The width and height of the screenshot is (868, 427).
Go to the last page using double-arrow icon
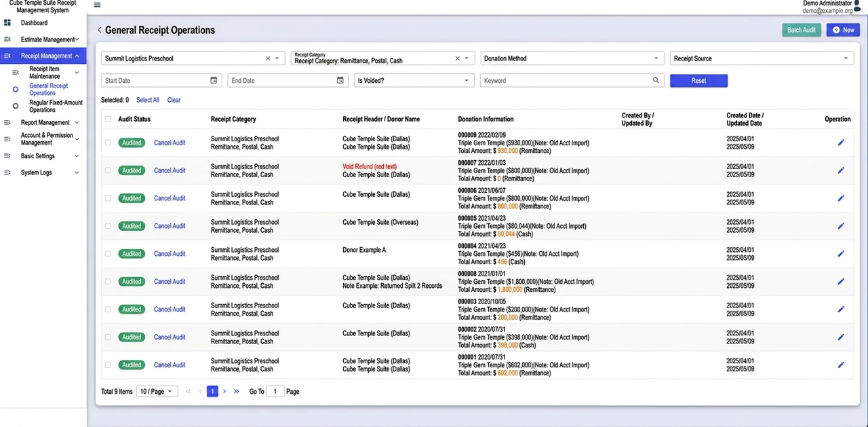(236, 391)
